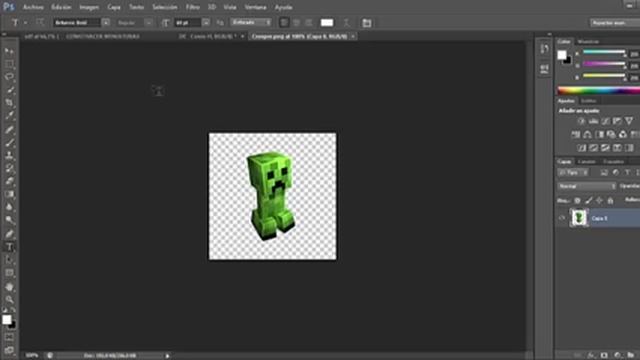Select the Move tool

[x=9, y=51]
